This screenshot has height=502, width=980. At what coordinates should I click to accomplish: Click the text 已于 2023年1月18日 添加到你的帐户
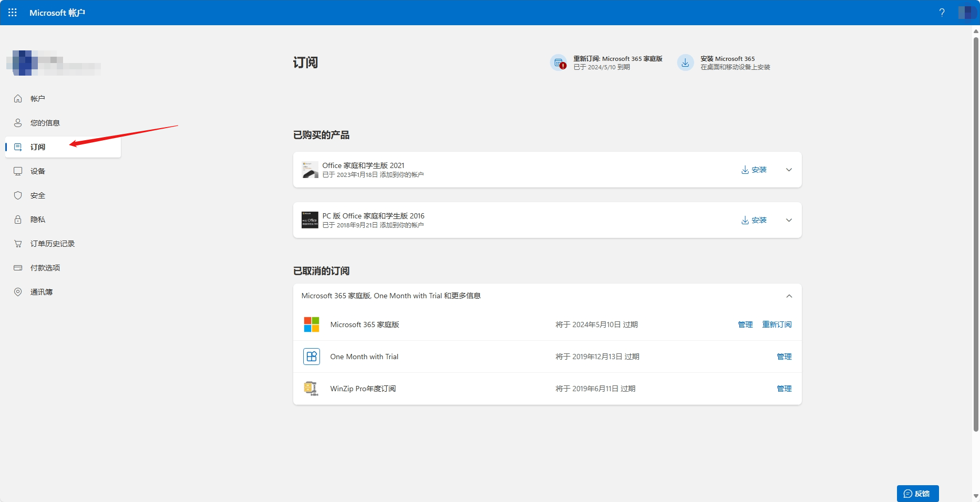point(373,175)
